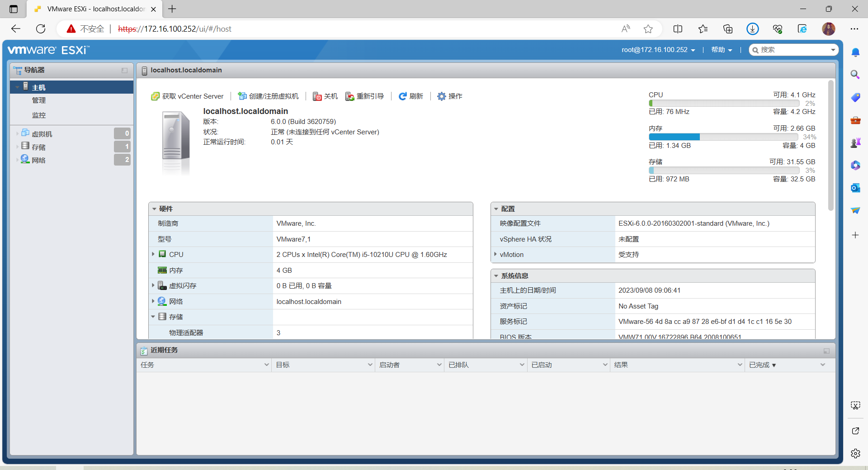Toggle the favorites star in address bar
Screen dimensions: 868x470
tap(648, 28)
